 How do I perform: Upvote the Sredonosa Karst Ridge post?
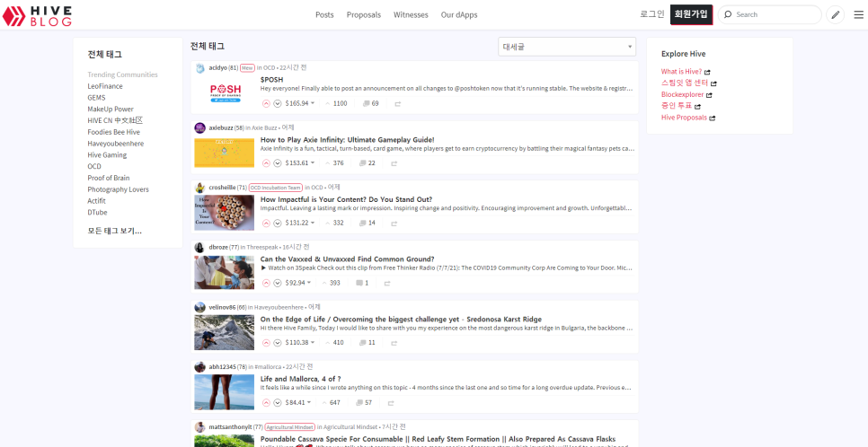266,343
